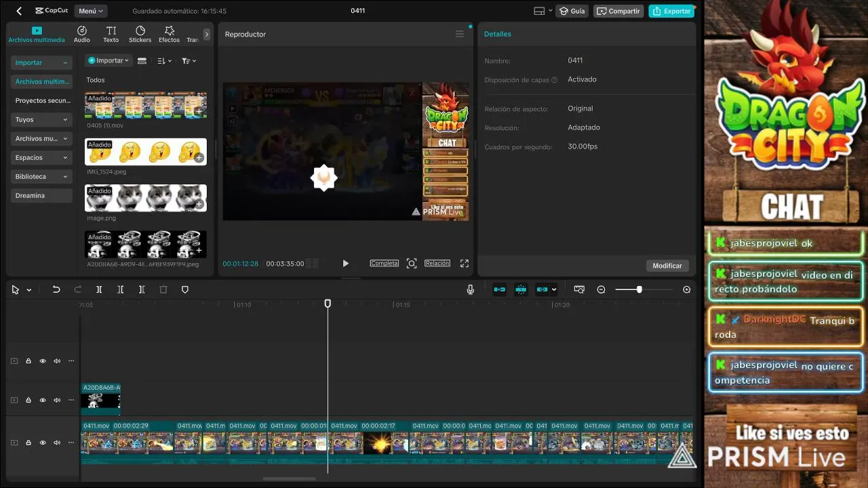Open more options for A20D8A6B track
This screenshot has height=488, width=868.
[x=71, y=400]
